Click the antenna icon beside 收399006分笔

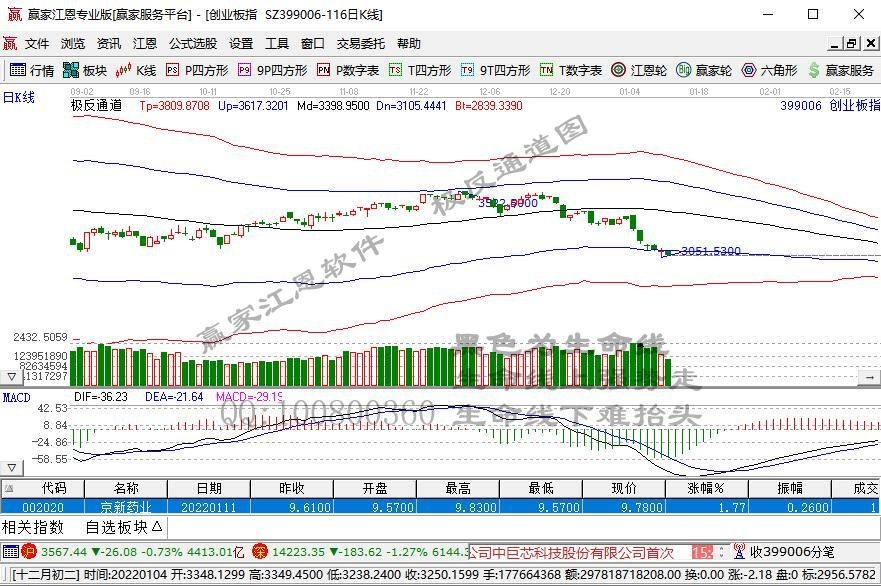[739, 552]
